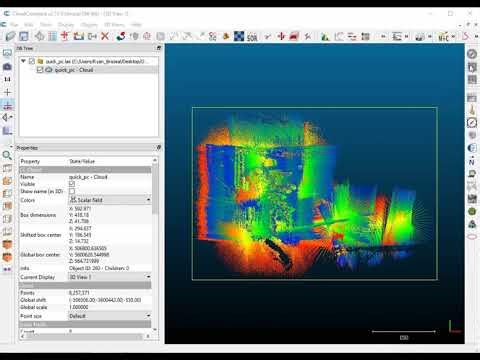480x360 pixels.
Task: Open the SOR filter tool
Action: [252, 37]
